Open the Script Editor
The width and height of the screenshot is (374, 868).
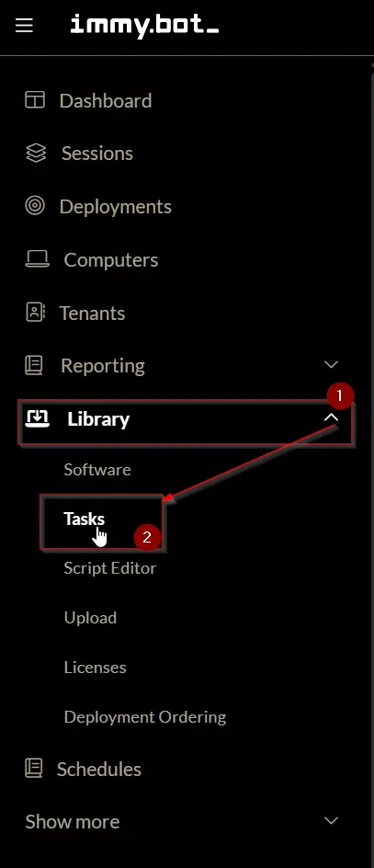(110, 568)
